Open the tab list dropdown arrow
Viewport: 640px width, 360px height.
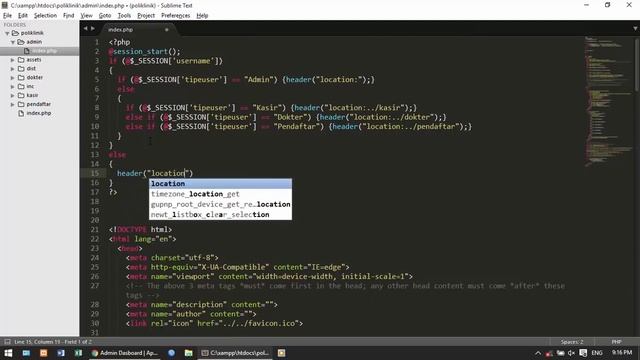click(635, 29)
